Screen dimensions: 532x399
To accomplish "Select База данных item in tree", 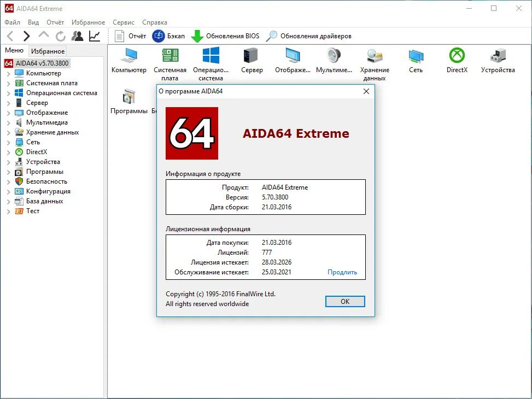I will point(39,201).
